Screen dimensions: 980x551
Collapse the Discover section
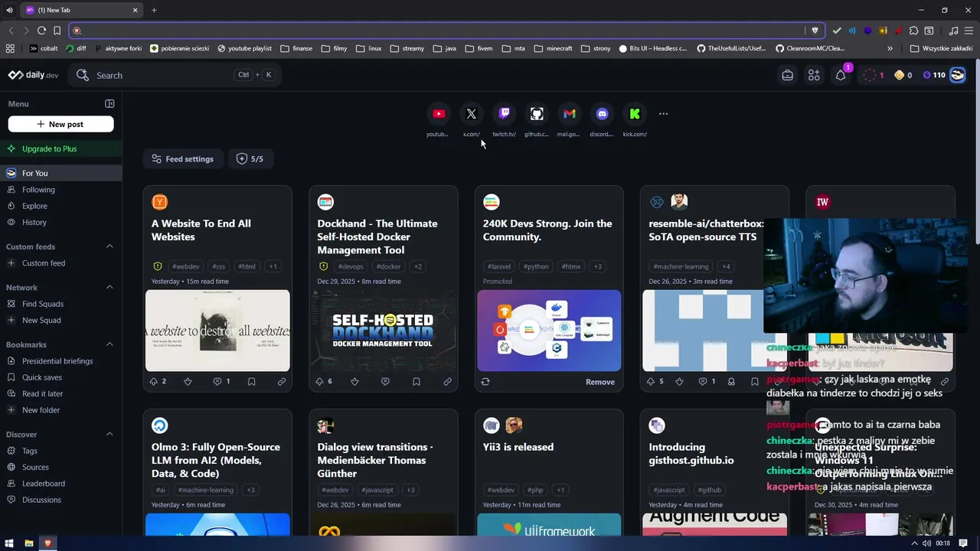(109, 434)
